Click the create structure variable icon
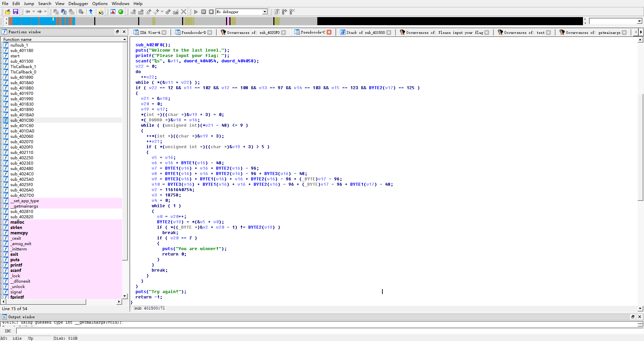The image size is (644, 341). pos(157,12)
